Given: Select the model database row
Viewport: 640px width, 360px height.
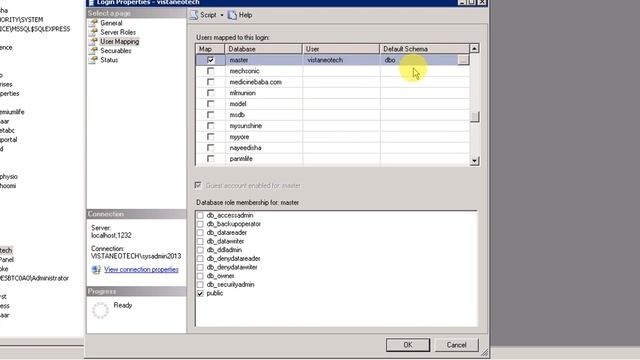Looking at the screenshot, I should (x=333, y=104).
